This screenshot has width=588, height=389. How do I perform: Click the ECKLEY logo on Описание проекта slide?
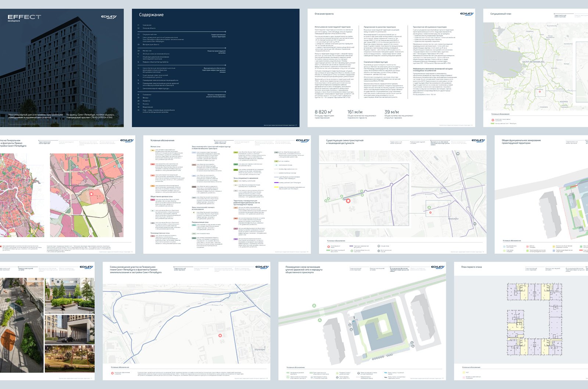(x=467, y=14)
